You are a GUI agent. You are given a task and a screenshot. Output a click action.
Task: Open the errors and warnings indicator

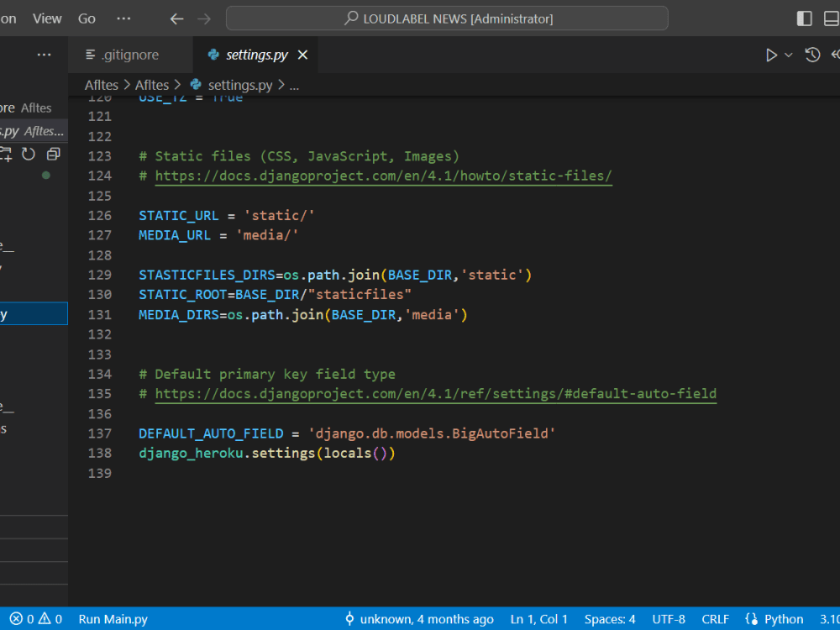pos(29,618)
